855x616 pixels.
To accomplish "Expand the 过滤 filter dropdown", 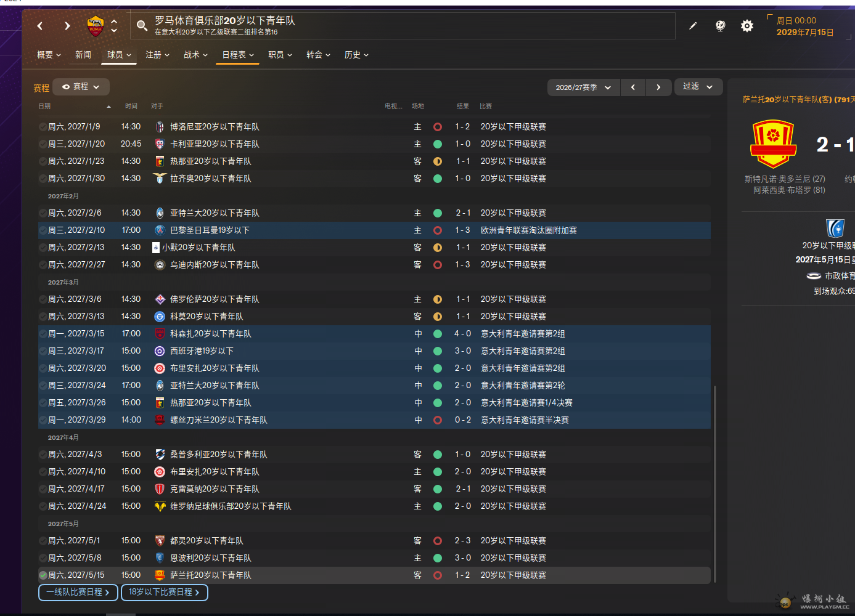I will click(698, 87).
